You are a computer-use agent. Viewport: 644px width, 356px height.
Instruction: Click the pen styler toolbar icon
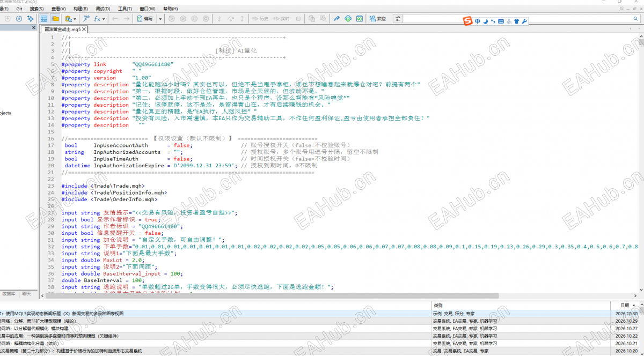pos(336,19)
